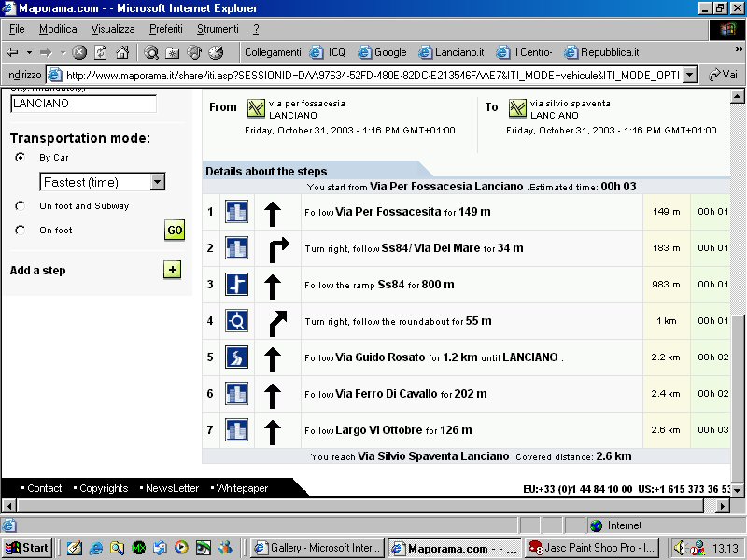747x560 pixels.
Task: Open the Whitepaper footer link
Action: 242,488
